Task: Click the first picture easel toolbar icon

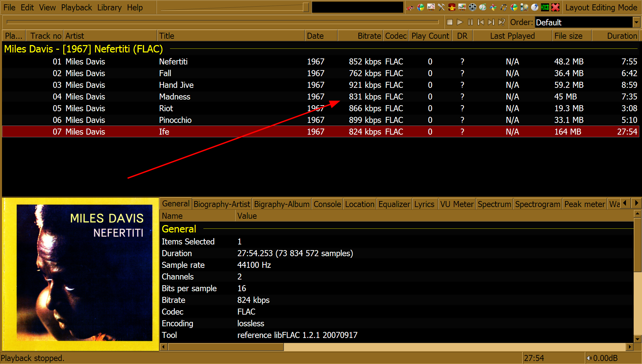Action: pyautogui.click(x=431, y=7)
